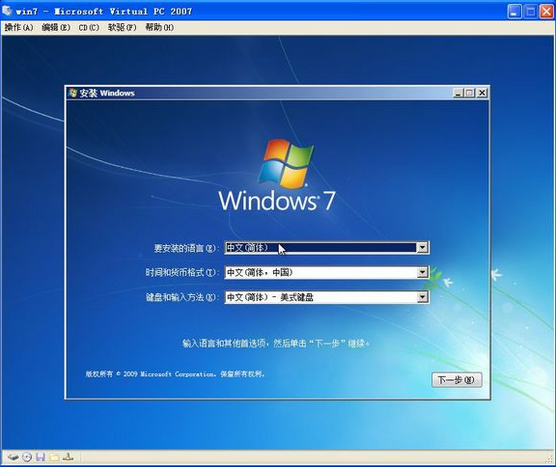Expand the 键盘和输入方法 dropdown arrow
This screenshot has height=467, width=556.
click(422, 297)
